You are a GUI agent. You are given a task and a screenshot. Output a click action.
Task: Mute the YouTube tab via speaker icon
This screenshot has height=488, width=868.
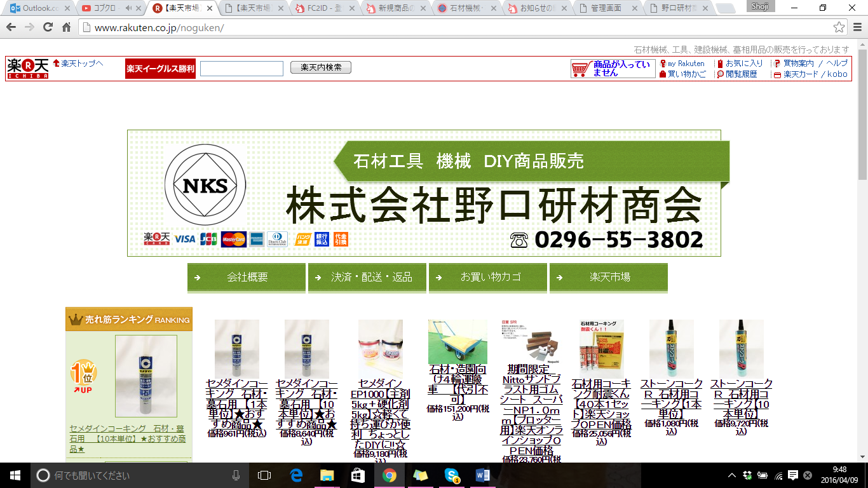(129, 8)
